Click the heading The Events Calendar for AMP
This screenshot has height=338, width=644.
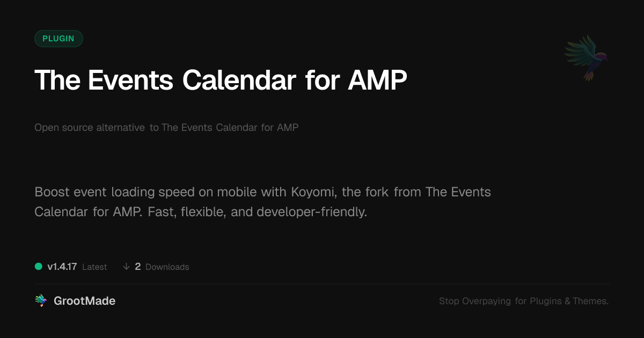click(221, 80)
